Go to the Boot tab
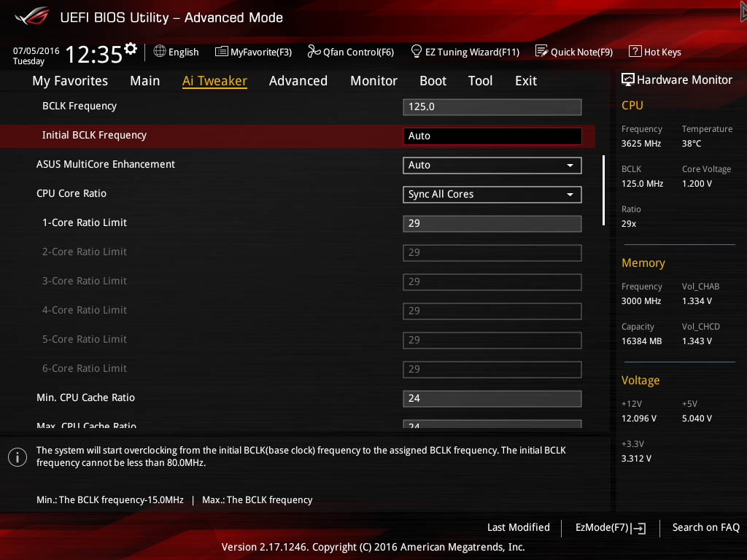The height and width of the screenshot is (560, 747). point(433,81)
